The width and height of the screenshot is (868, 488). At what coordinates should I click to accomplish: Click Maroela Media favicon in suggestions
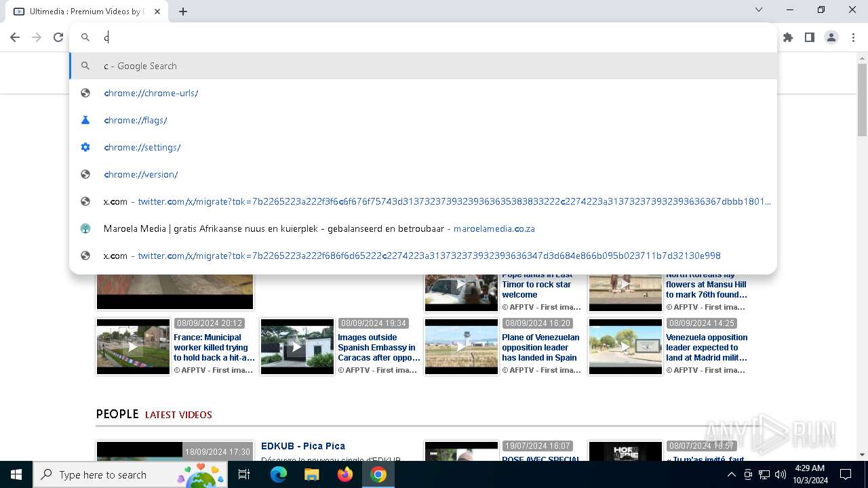pos(85,228)
